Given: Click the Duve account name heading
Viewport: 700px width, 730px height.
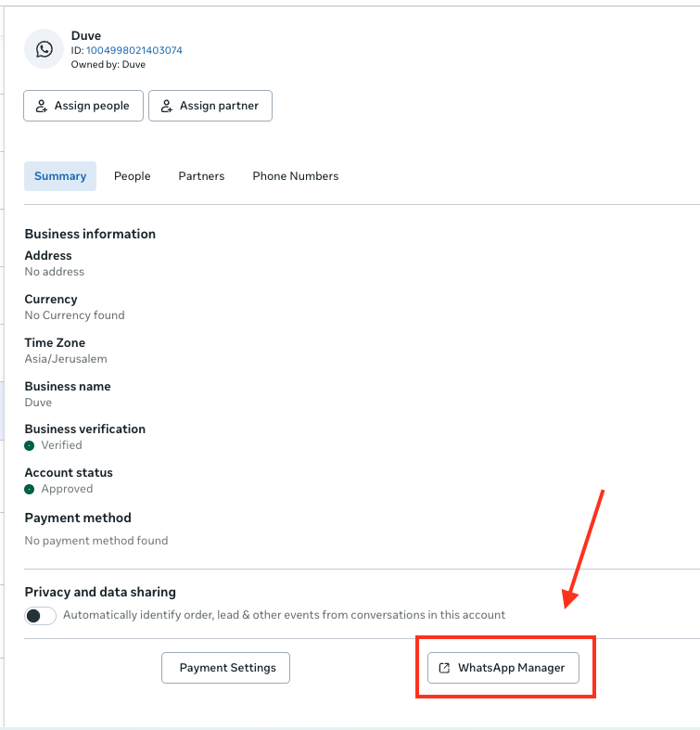Looking at the screenshot, I should (86, 36).
